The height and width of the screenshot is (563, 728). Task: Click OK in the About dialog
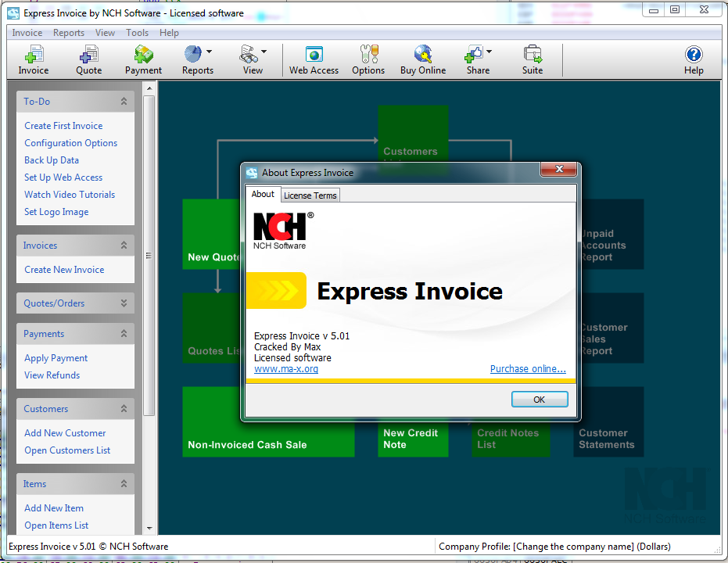539,399
